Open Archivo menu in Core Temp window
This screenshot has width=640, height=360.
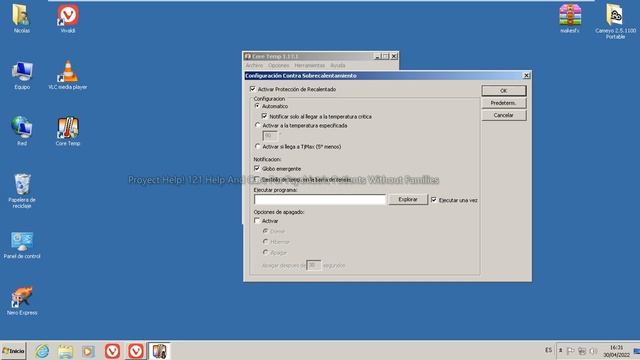[x=254, y=65]
